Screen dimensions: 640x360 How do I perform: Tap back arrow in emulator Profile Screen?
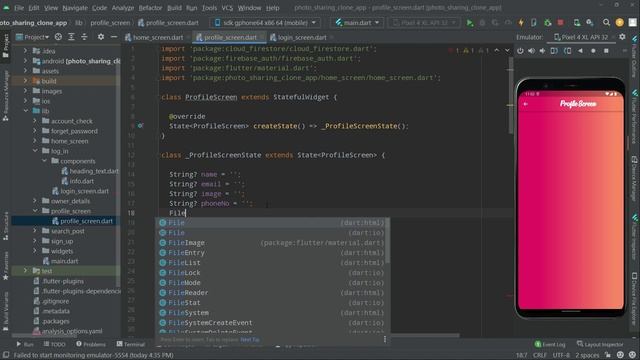tap(526, 104)
